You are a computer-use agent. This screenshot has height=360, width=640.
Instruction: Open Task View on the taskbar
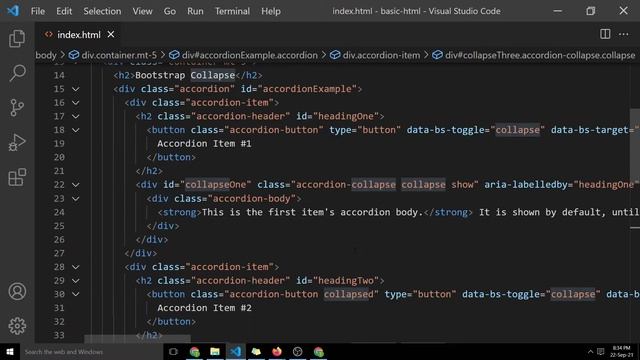tap(173, 351)
